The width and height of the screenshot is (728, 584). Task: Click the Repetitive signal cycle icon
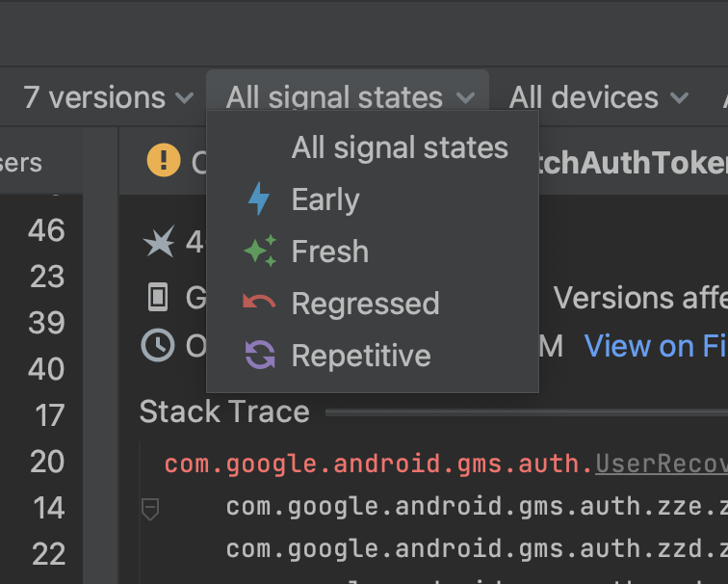click(x=260, y=356)
